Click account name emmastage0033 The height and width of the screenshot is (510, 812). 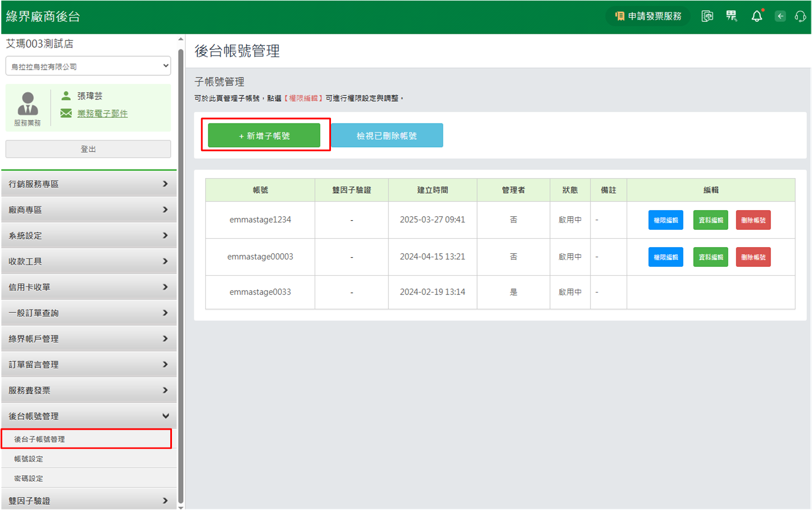pos(260,292)
